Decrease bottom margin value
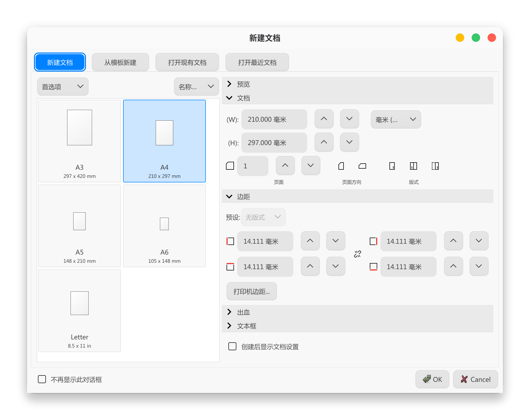Screen dimensions: 530x420 pyautogui.click(x=479, y=266)
